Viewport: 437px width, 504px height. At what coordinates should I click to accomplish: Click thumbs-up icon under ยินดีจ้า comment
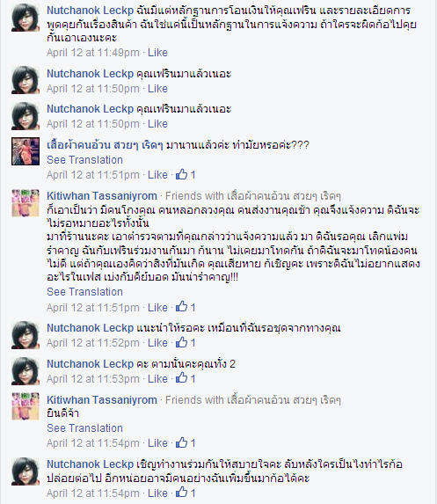(x=181, y=442)
